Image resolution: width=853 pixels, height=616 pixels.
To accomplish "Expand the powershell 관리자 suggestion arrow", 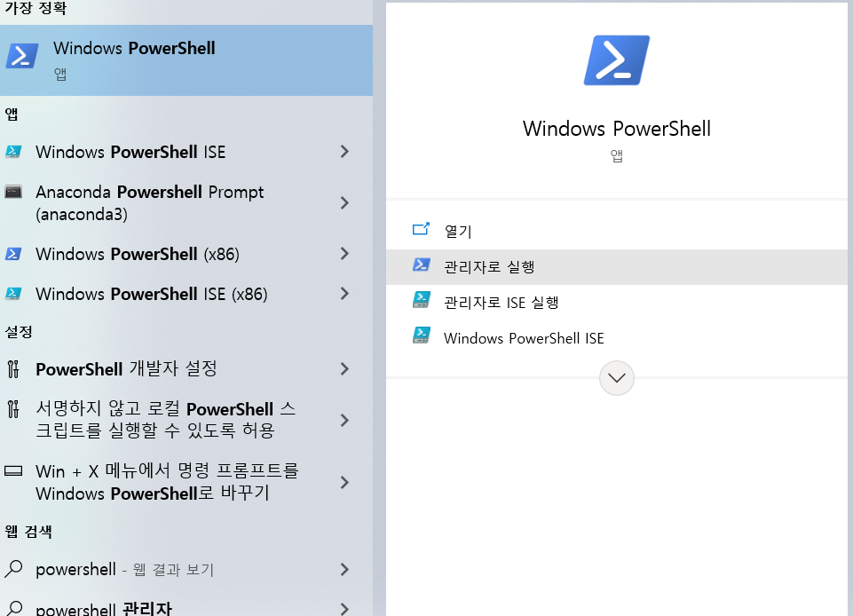I will [344, 609].
